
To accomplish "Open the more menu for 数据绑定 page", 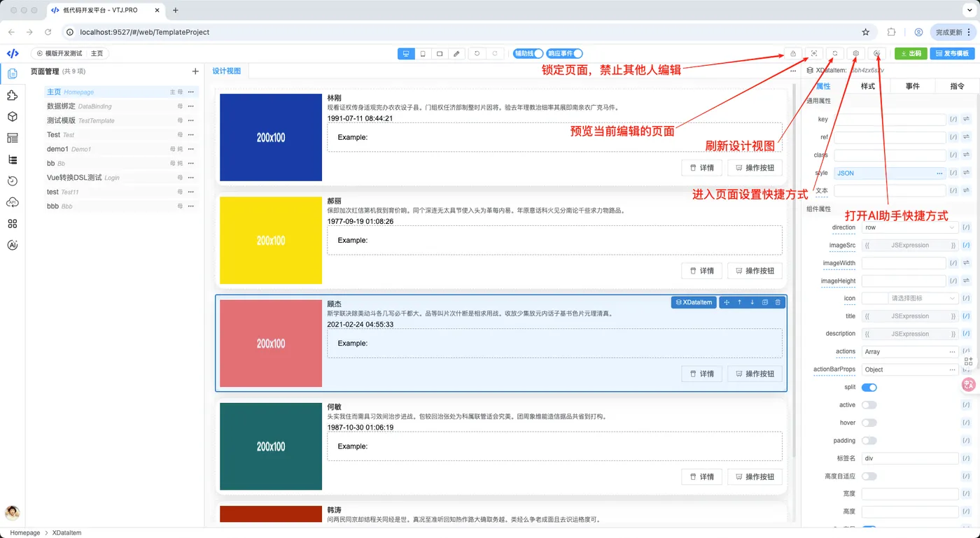I will [x=190, y=106].
